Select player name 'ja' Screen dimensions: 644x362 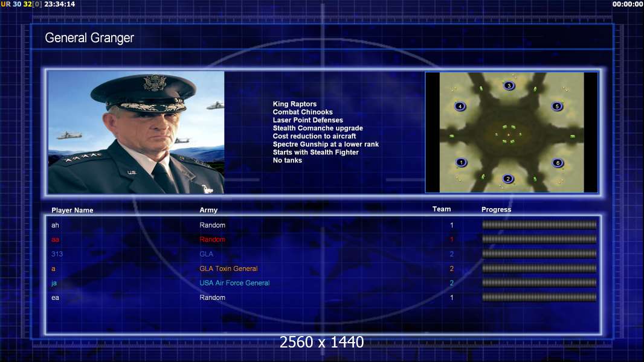[54, 283]
